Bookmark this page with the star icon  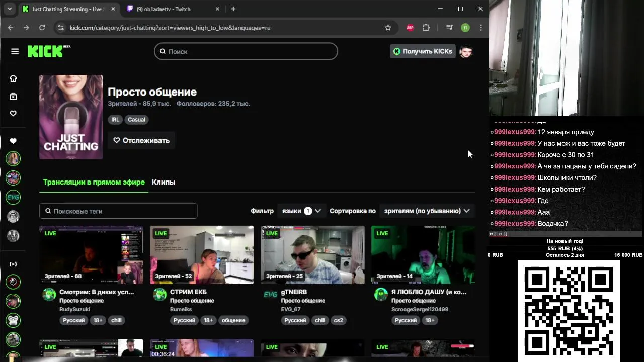pos(388,28)
